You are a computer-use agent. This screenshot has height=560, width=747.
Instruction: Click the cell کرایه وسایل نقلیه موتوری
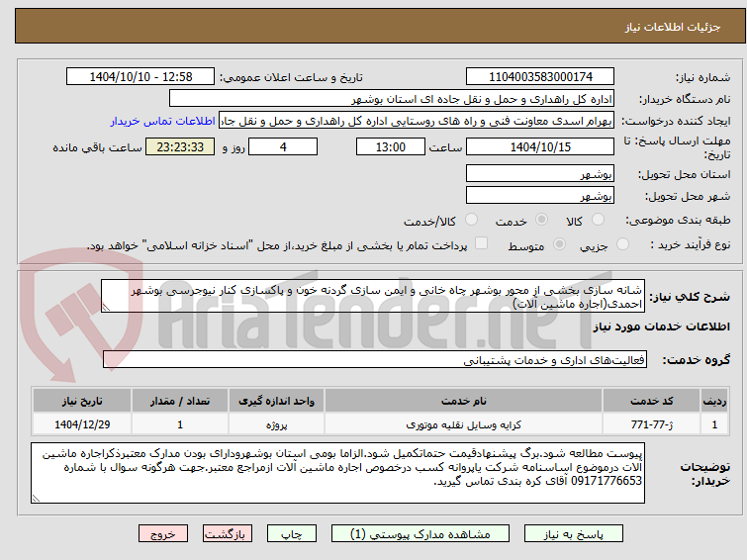point(463,424)
